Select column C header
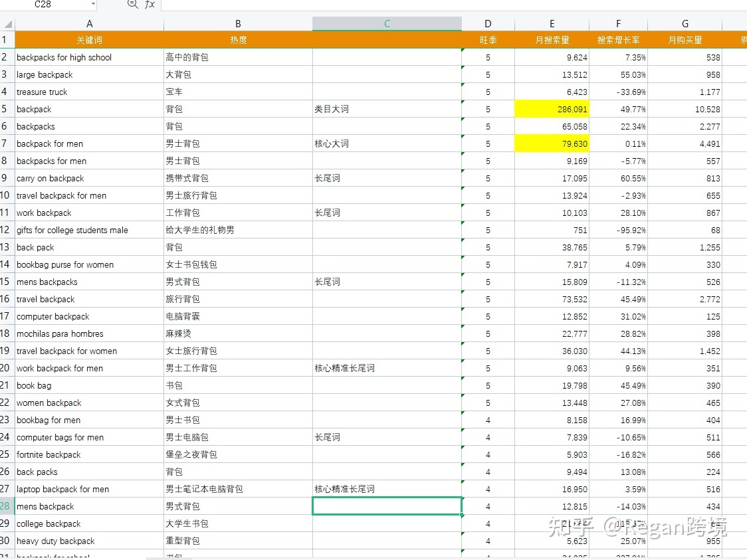Screen dimensions: 747x560 click(387, 24)
